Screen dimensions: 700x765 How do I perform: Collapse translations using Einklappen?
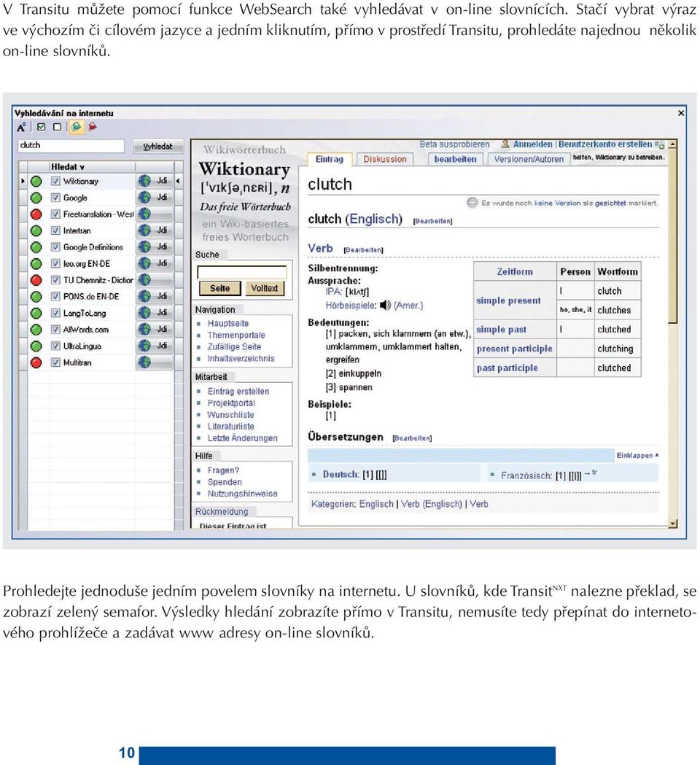click(637, 455)
